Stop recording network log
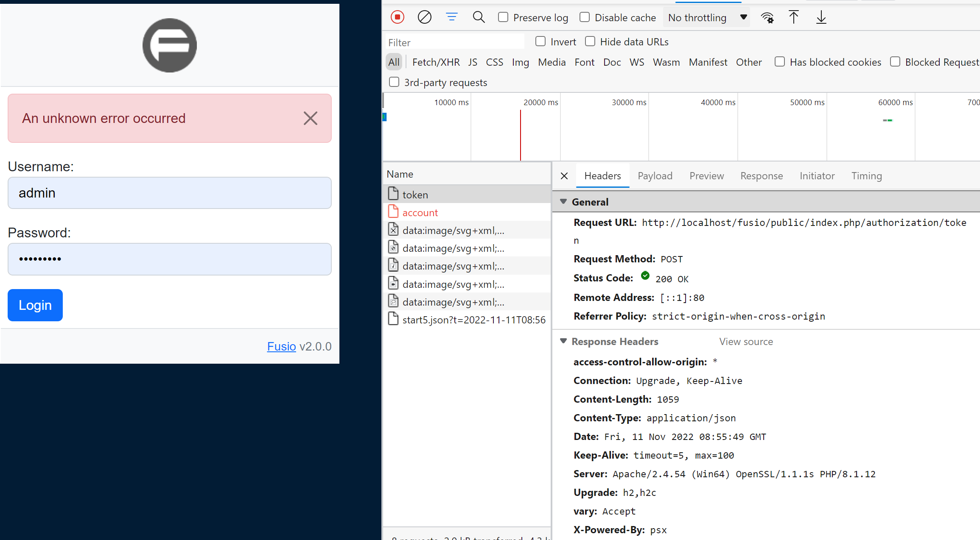 coord(397,17)
